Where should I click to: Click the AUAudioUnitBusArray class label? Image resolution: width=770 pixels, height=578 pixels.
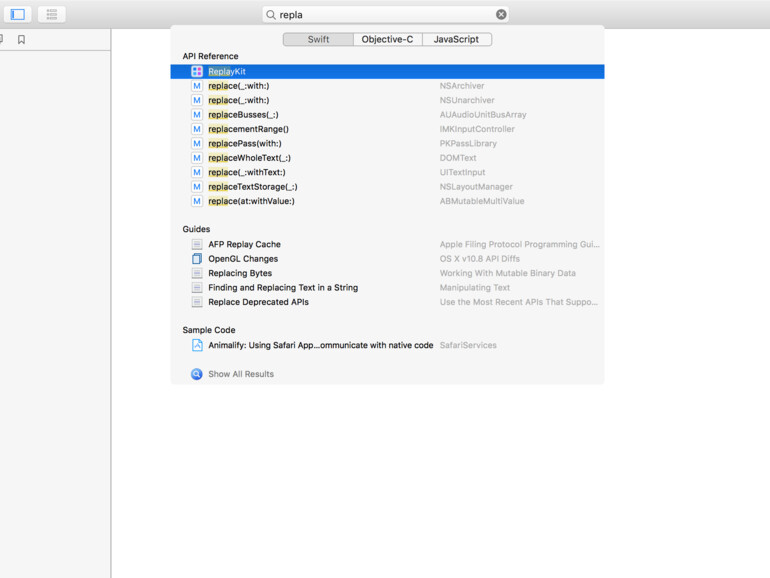click(x=483, y=115)
